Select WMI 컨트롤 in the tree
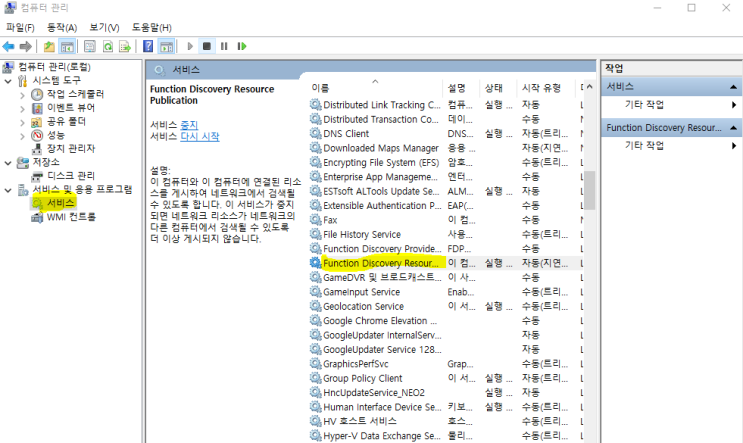 tap(71, 217)
